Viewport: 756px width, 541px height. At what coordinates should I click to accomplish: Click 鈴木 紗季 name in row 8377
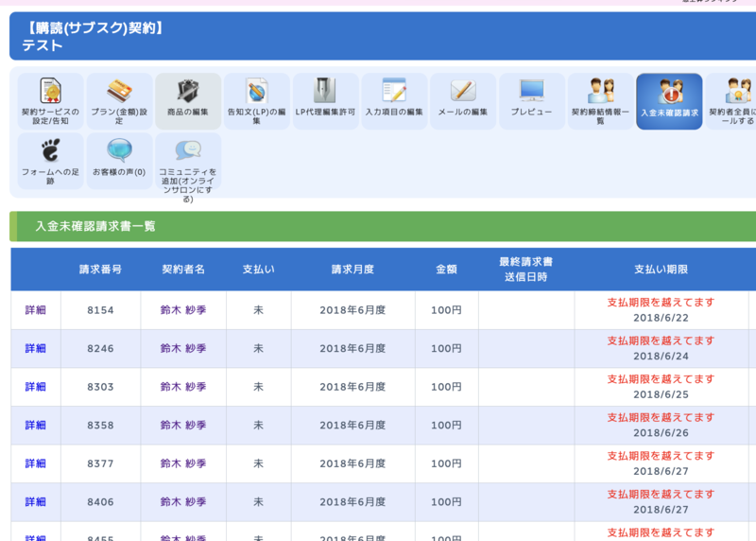point(183,463)
